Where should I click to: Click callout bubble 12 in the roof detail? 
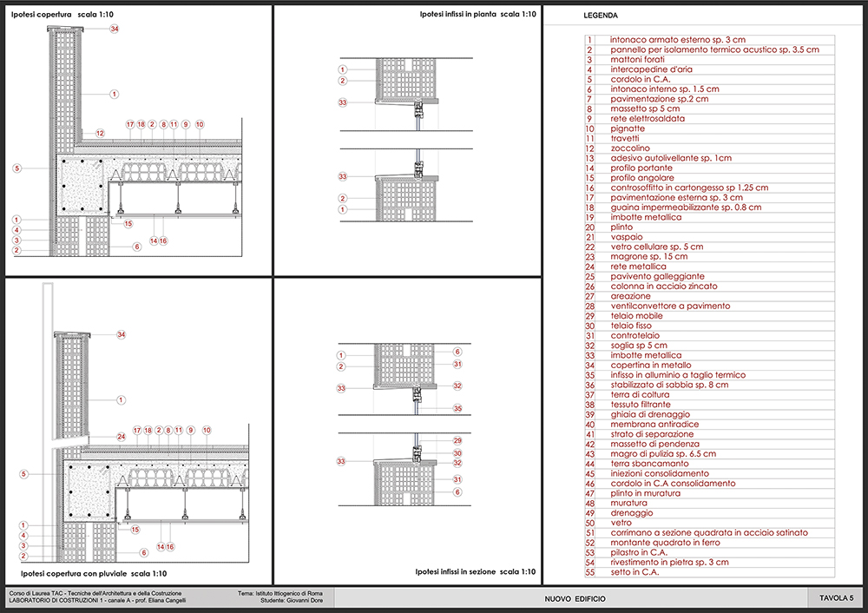(x=101, y=134)
